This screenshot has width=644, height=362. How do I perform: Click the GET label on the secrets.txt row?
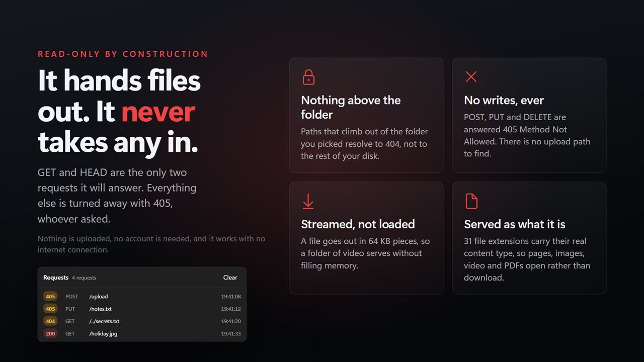coord(70,321)
